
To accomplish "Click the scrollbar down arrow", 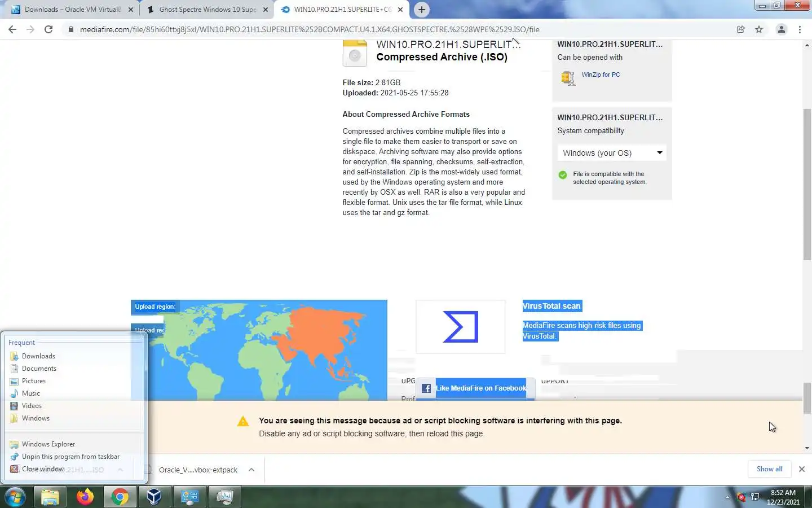I will (x=807, y=448).
